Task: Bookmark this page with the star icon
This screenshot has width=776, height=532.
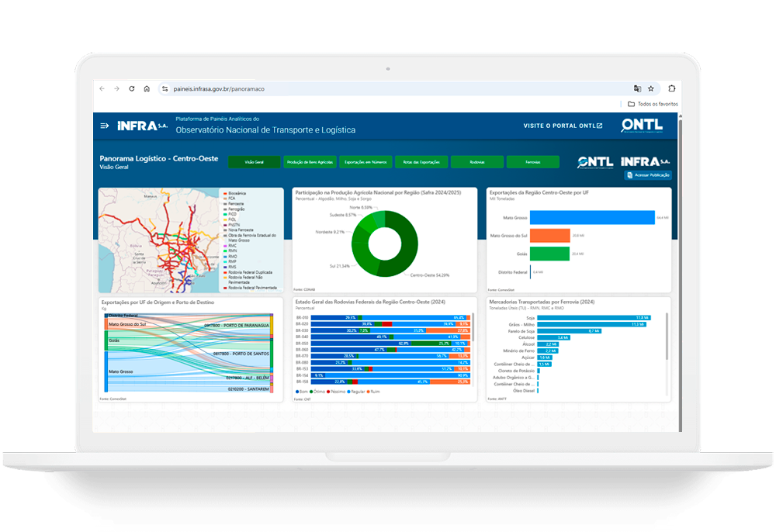Action: point(651,89)
